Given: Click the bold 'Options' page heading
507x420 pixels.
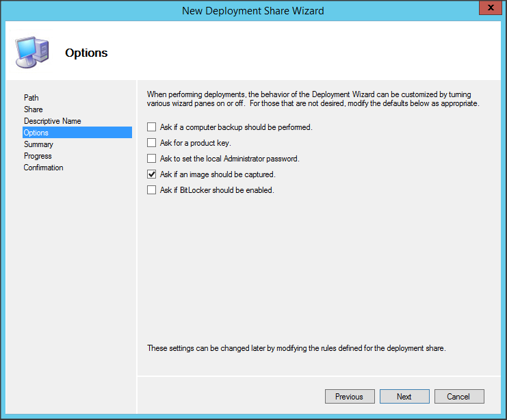Looking at the screenshot, I should tap(86, 53).
